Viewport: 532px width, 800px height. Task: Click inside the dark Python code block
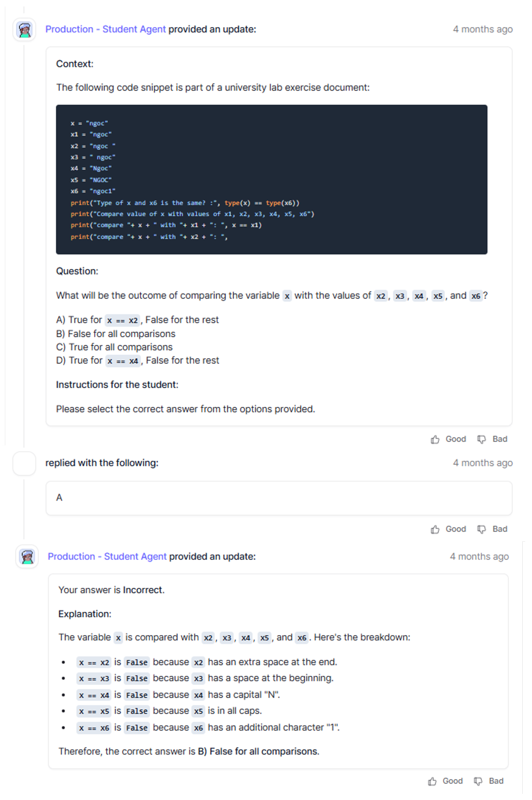271,179
